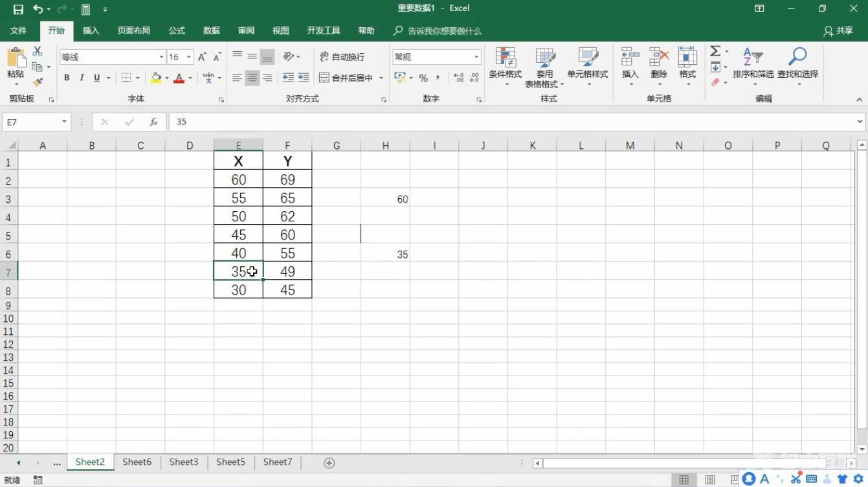Click the Undo arrow icon
868x487 pixels.
click(x=38, y=9)
